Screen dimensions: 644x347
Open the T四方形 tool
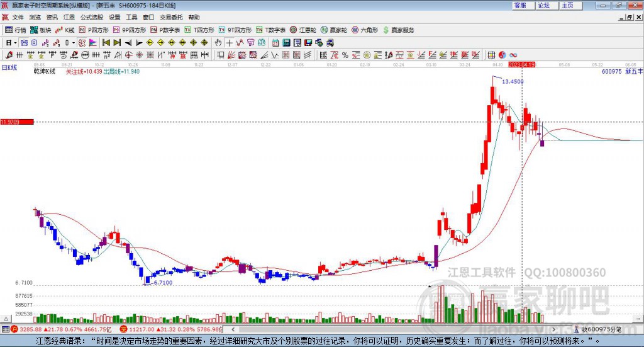point(199,30)
